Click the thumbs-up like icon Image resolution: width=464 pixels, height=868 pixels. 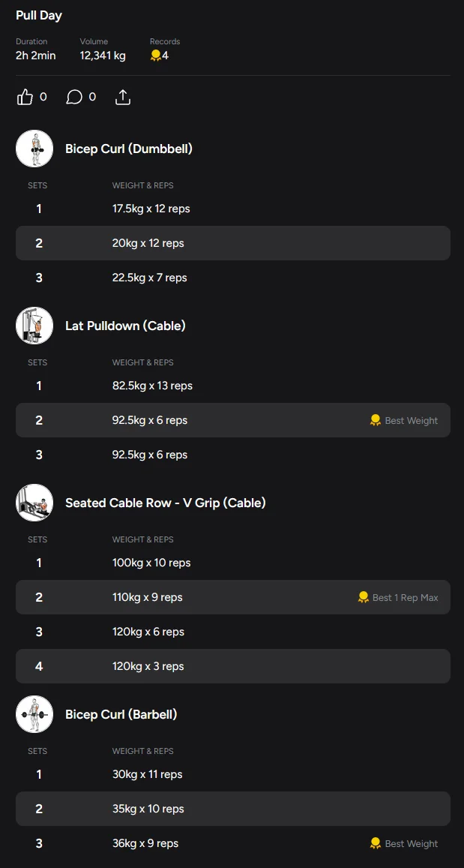(25, 98)
